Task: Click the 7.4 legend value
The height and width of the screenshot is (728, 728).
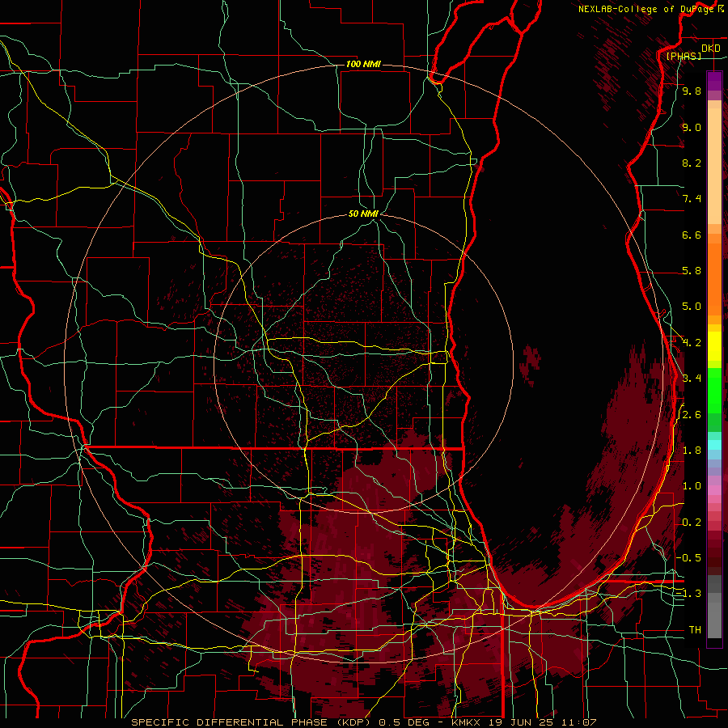Action: click(x=692, y=199)
